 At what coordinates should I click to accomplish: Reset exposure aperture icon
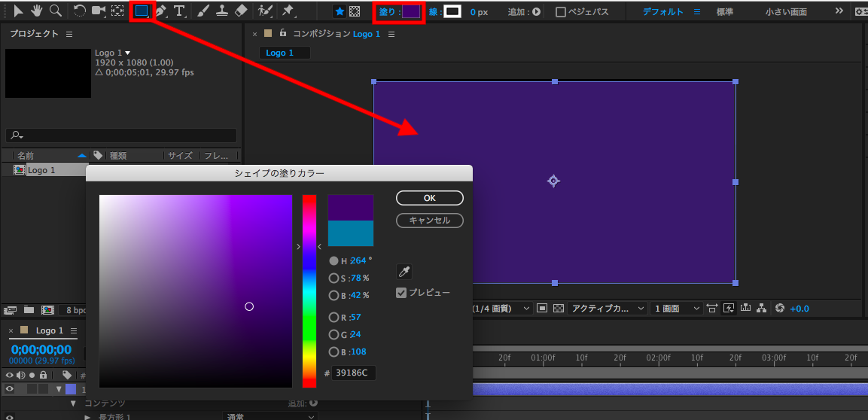point(781,308)
